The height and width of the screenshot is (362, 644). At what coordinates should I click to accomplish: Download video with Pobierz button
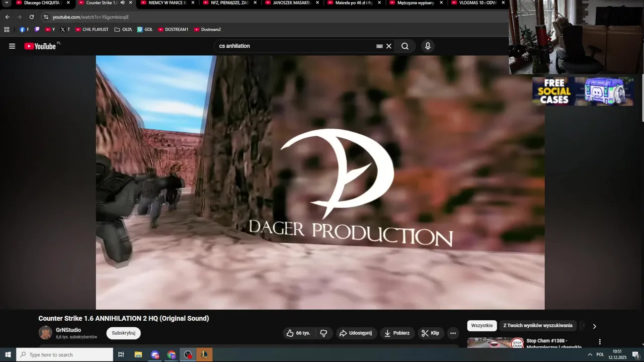tap(396, 333)
